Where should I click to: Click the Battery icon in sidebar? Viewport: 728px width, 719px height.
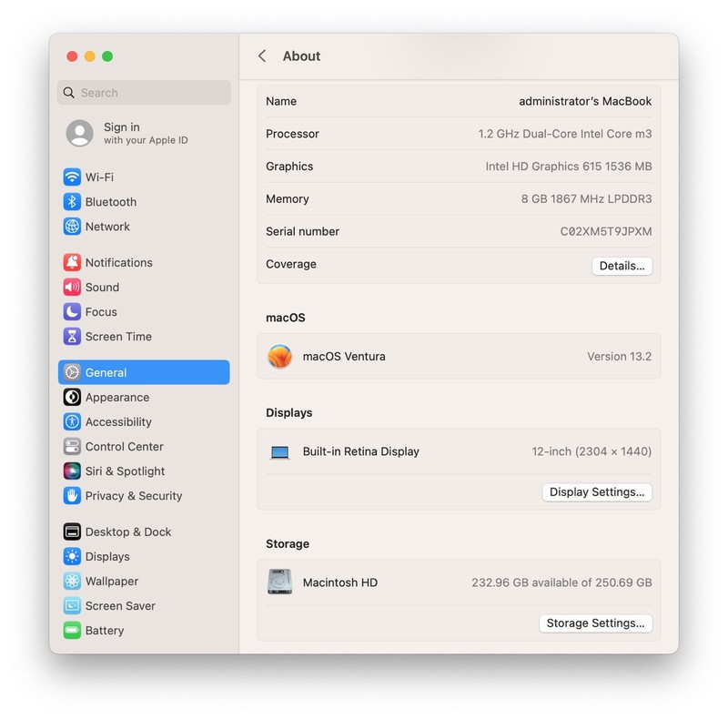tap(72, 631)
